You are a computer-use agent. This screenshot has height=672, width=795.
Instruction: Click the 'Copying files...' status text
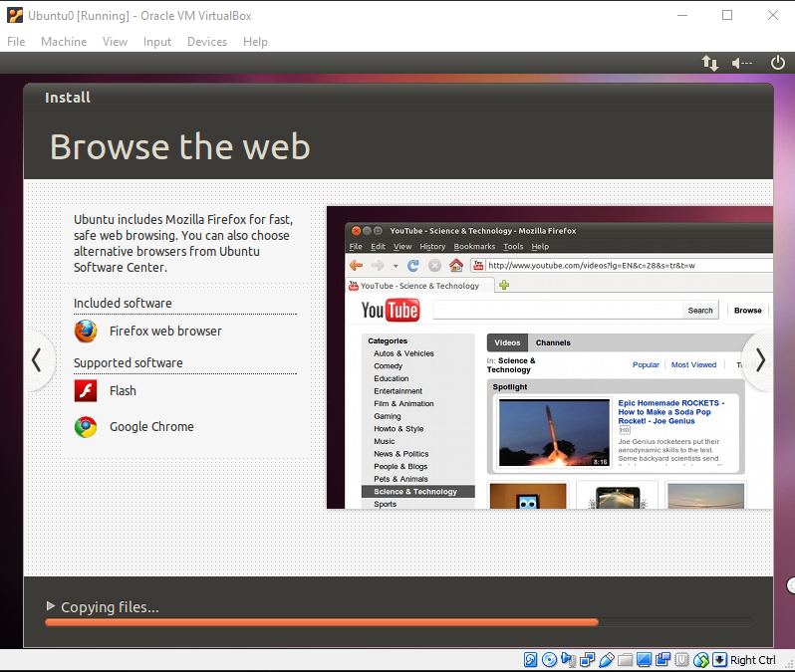click(110, 607)
